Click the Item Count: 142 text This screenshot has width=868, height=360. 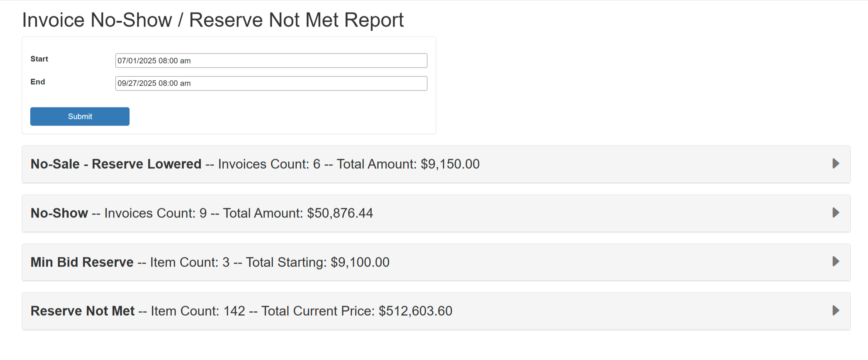pyautogui.click(x=198, y=311)
